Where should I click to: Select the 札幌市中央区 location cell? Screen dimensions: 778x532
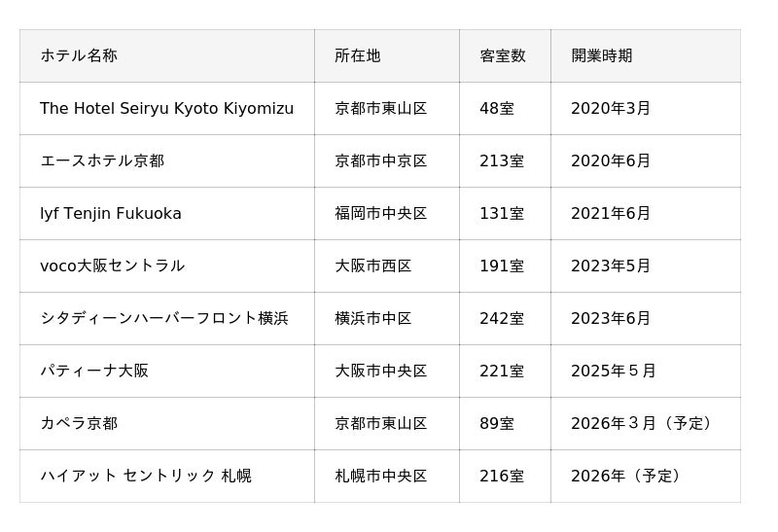point(380,477)
